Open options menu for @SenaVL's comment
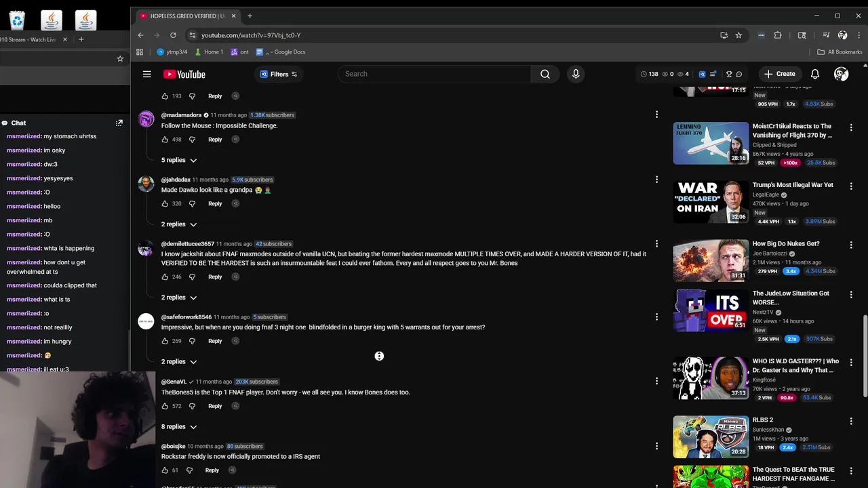 point(656,381)
